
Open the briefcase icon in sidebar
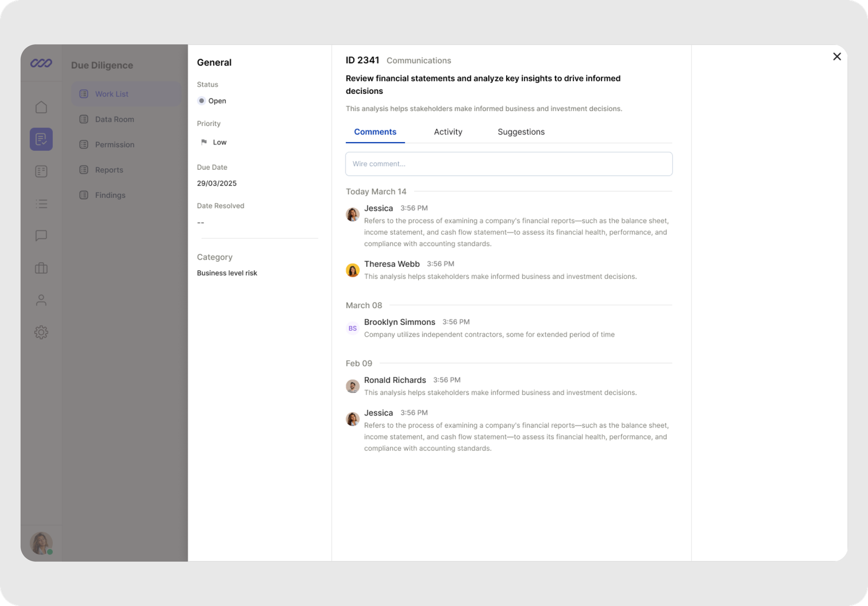coord(41,268)
